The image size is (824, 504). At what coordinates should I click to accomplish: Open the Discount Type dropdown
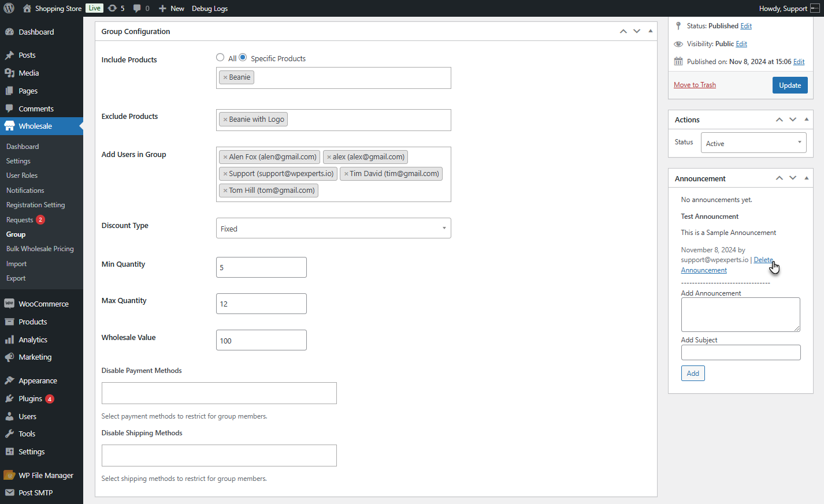[x=333, y=228]
